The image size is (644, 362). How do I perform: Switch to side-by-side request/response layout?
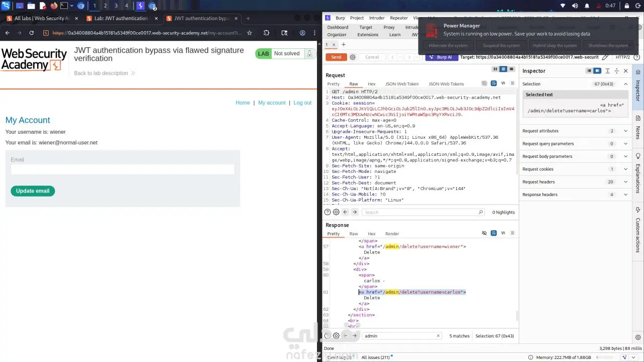(x=495, y=69)
